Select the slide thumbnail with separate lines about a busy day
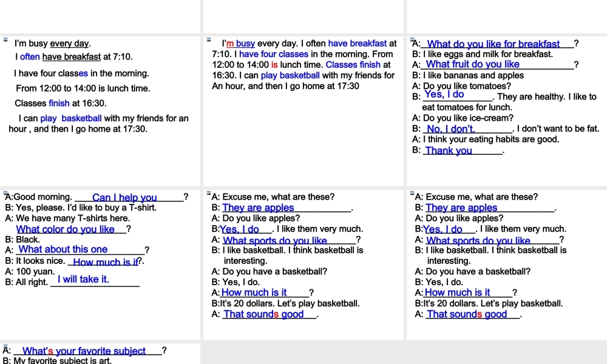Viewport: 607px width, 364px height. [100, 111]
